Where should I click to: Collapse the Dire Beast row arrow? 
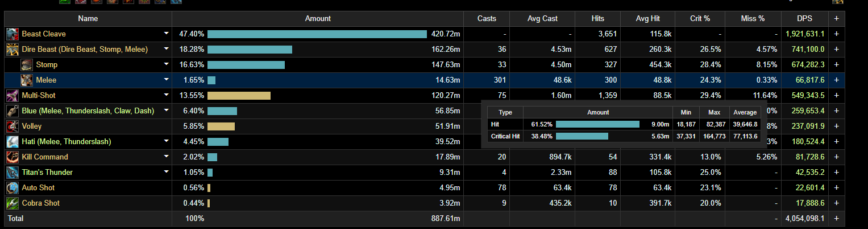point(167,50)
